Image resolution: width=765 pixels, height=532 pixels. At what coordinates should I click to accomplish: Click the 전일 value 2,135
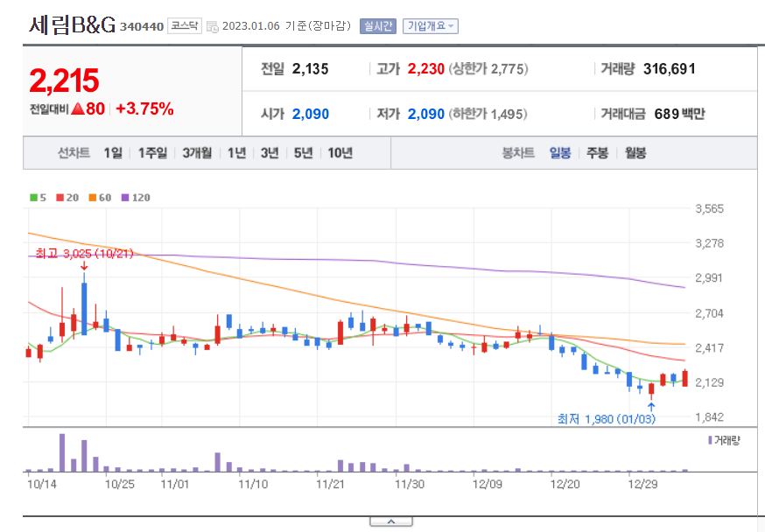click(311, 69)
